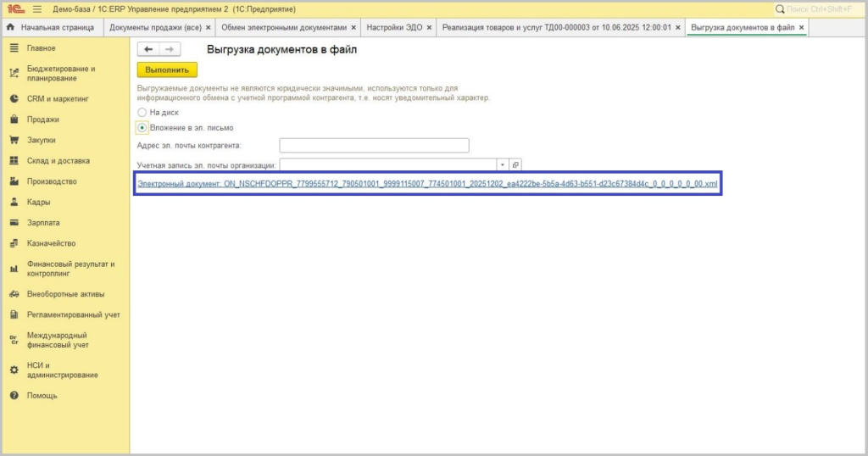Open the hamburger main menu icon
Screen dimensions: 868x456
[x=37, y=8]
